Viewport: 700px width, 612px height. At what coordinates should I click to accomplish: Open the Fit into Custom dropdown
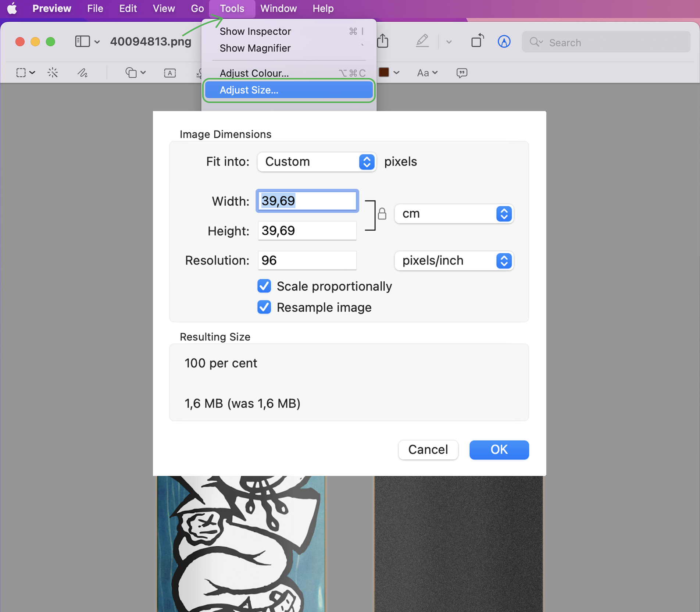pyautogui.click(x=316, y=162)
